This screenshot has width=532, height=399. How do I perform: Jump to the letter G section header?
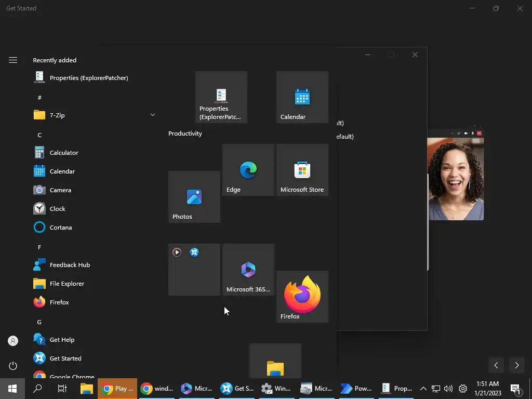point(39,322)
